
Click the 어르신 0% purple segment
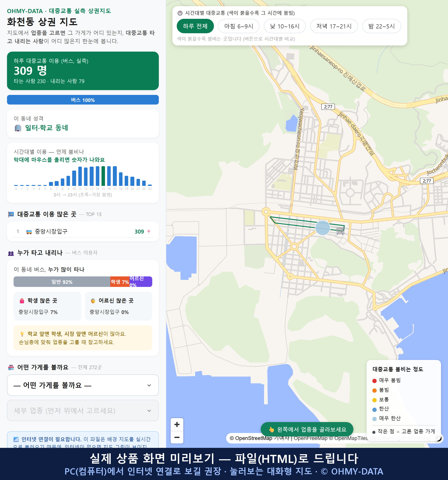coord(141,282)
